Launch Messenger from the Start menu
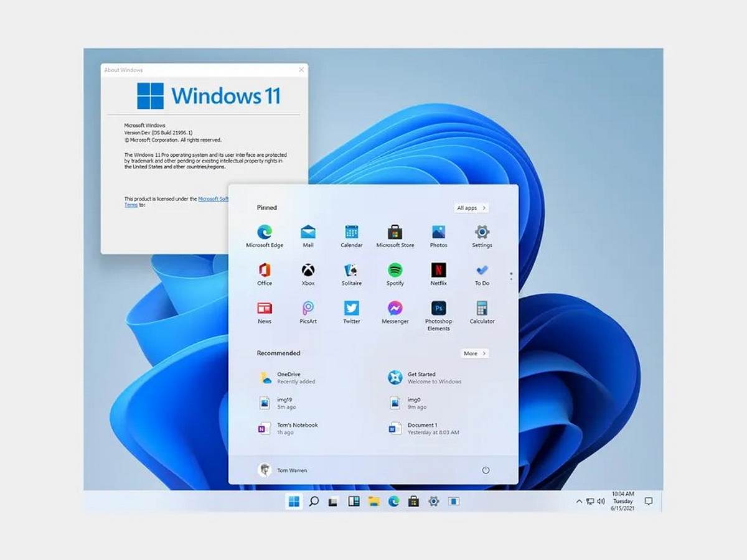The image size is (747, 560). (x=395, y=309)
